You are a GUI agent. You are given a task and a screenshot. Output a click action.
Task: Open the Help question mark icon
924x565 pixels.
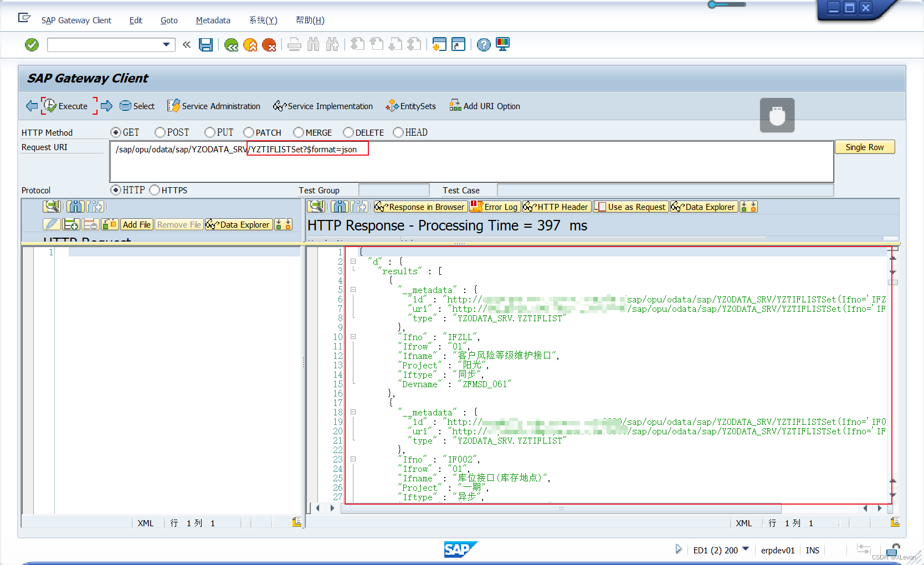point(484,45)
